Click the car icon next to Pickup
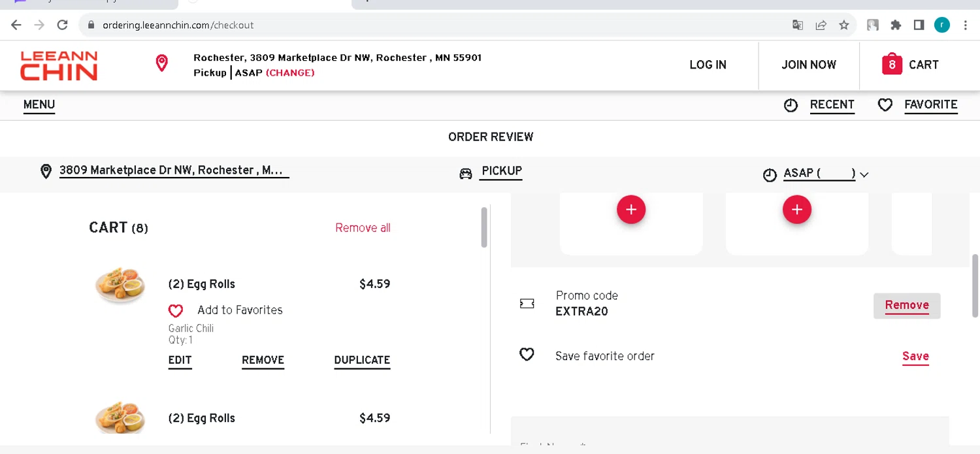Viewport: 980px width, 454px height. coord(466,174)
